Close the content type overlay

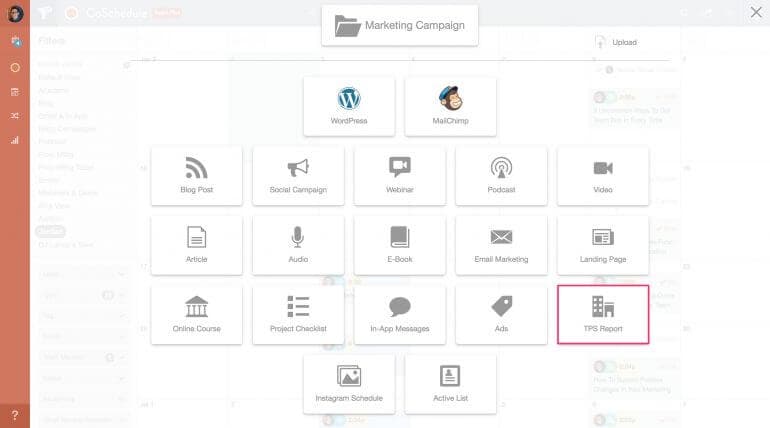point(755,12)
